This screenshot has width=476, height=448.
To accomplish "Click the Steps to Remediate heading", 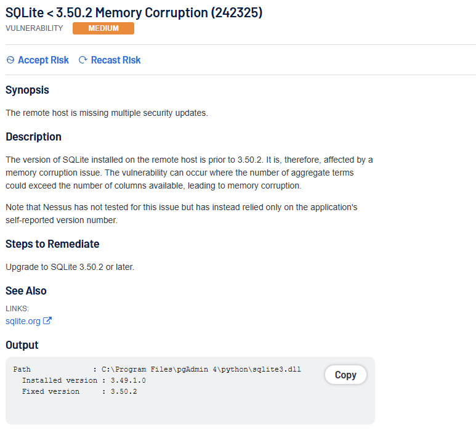I will point(52,244).
